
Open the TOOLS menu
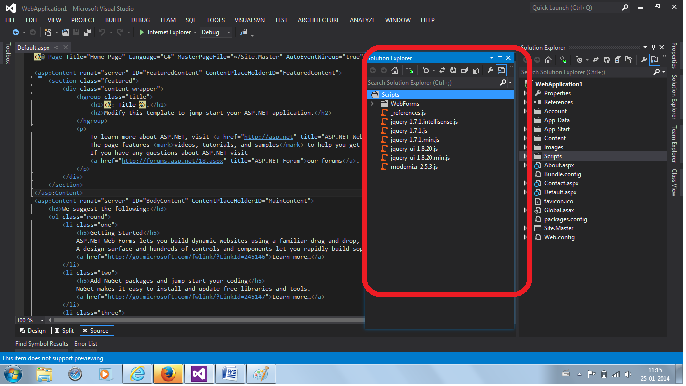[x=216, y=20]
